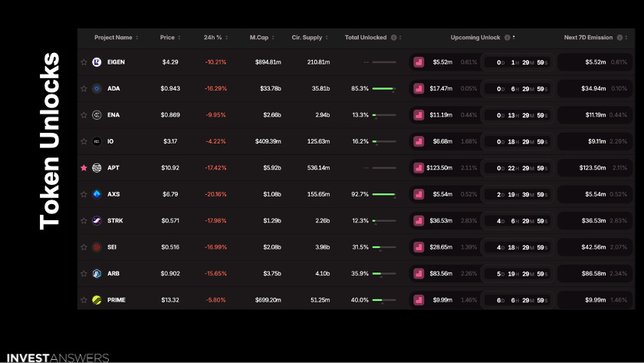The image size is (644, 363).
Task: Click ARB's $83.56m upcoming unlock value
Action: 441,273
